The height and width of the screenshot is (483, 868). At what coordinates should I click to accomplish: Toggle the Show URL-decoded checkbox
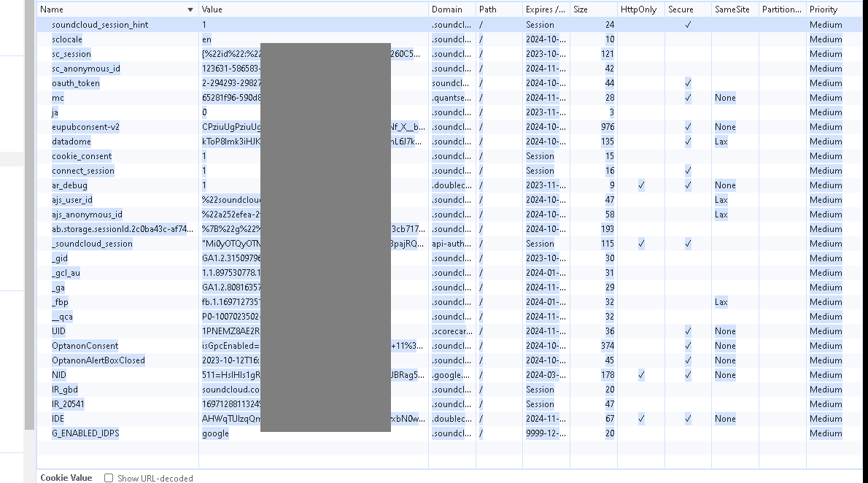tap(109, 478)
